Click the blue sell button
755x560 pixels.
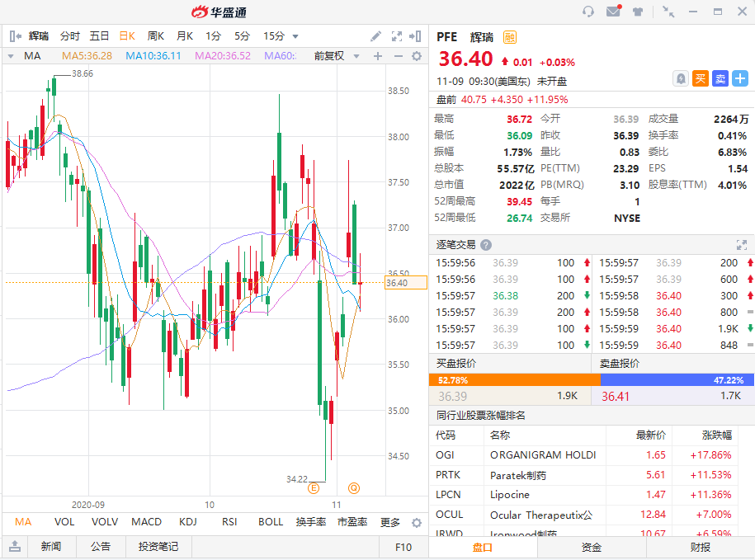click(x=720, y=78)
